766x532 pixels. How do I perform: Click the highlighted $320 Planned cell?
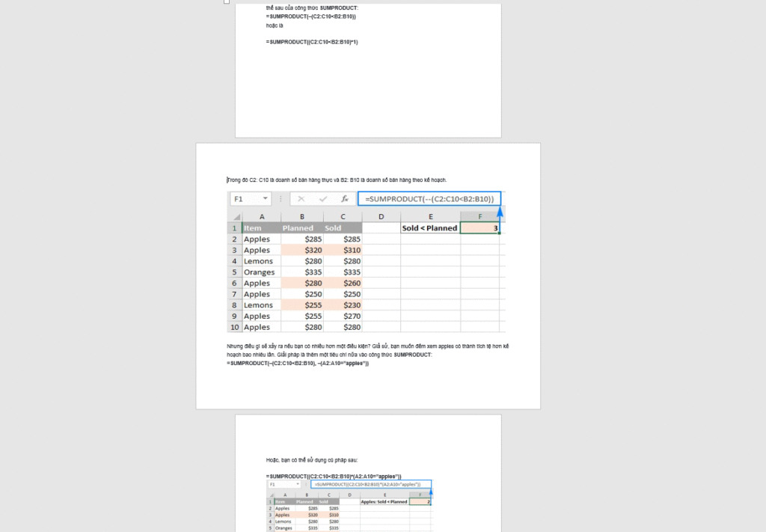303,250
